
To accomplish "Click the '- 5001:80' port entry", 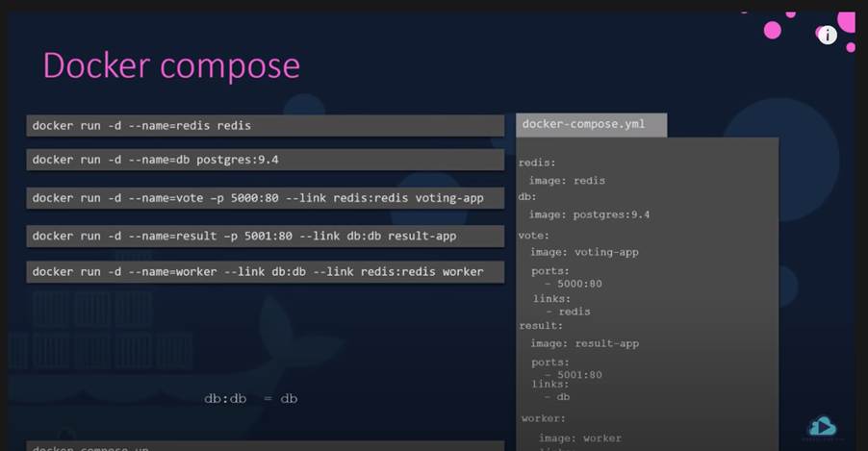I will coord(573,375).
